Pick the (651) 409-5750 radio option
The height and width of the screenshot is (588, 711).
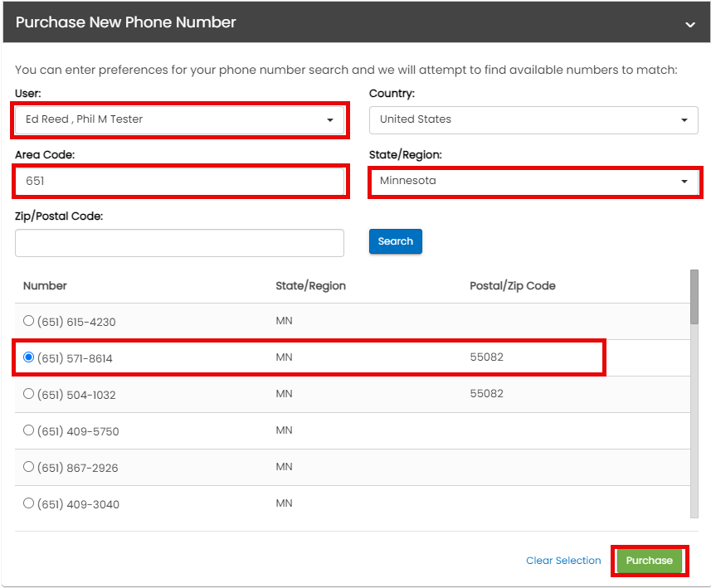pyautogui.click(x=28, y=430)
